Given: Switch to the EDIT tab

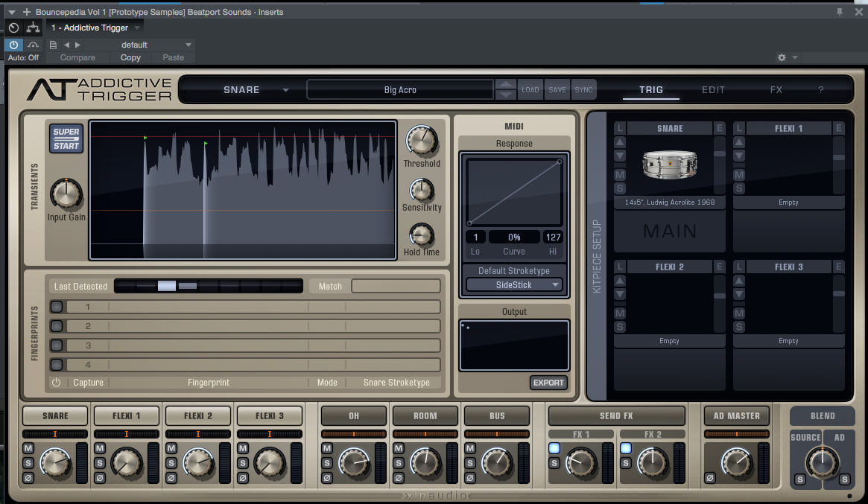Looking at the screenshot, I should point(712,89).
